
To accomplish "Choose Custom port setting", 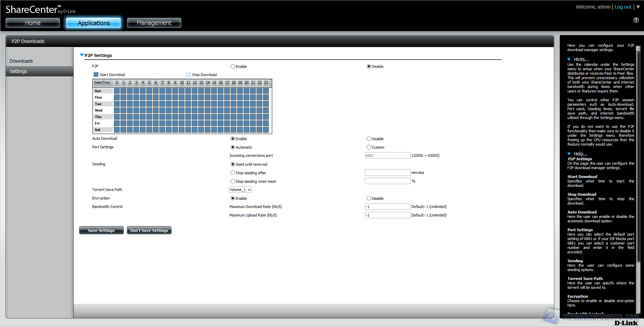I will coord(369,147).
